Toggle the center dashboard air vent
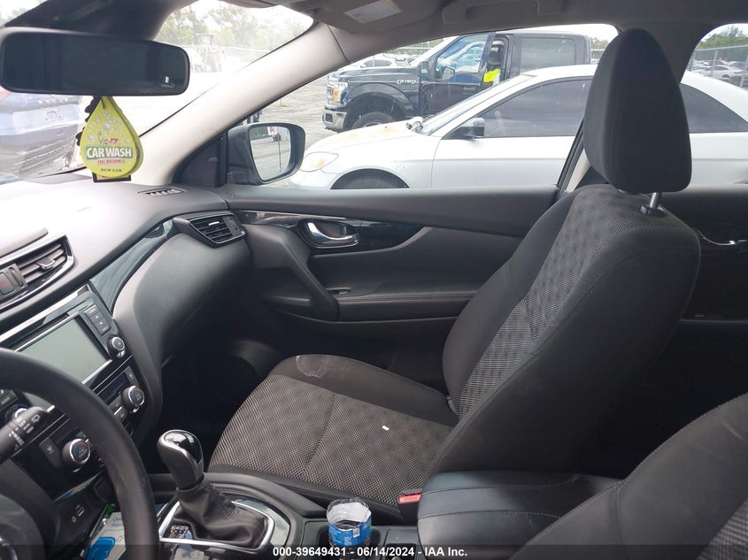Screen dimensions: 748x560 coord(42,265)
